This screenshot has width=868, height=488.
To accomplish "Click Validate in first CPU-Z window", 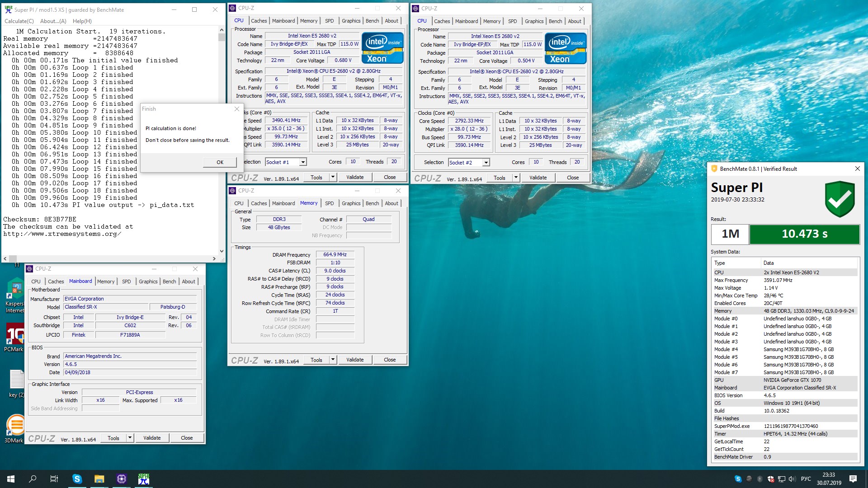I will coord(355,177).
